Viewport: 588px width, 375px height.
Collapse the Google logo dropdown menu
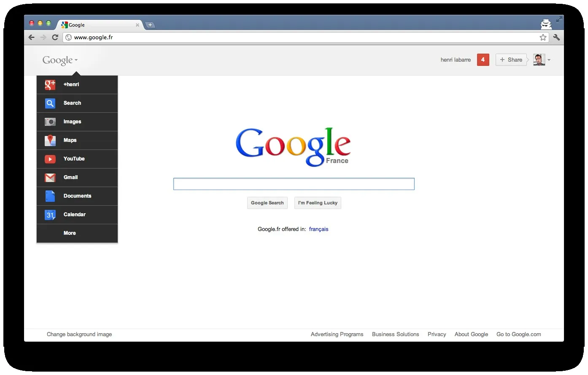pos(60,60)
